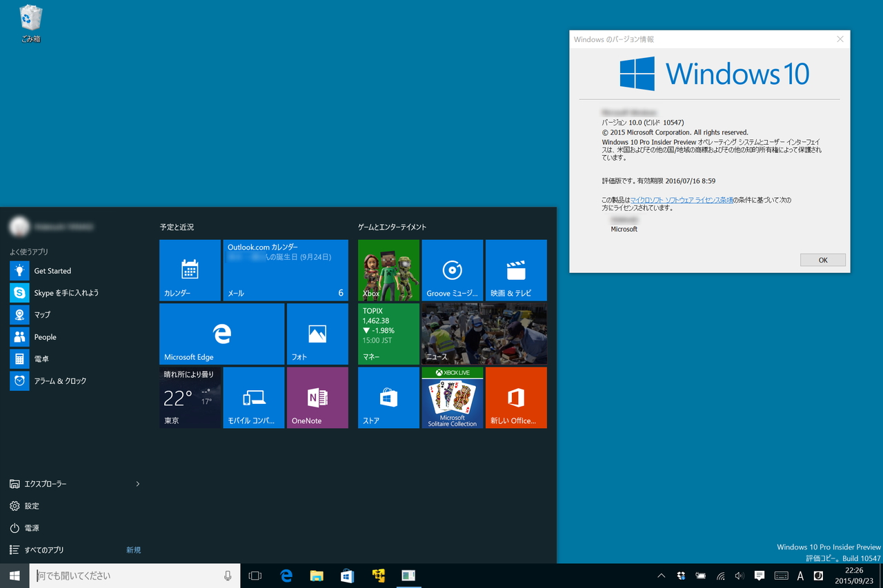883x588 pixels.
Task: Open the フォト tile
Action: (317, 333)
